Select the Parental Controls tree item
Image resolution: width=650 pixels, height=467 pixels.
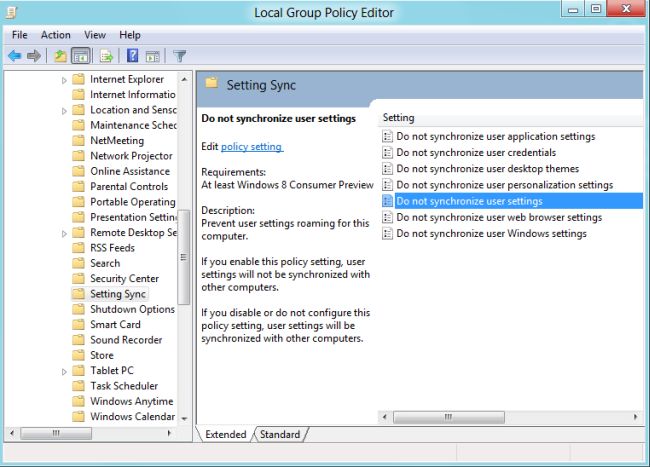tap(129, 186)
